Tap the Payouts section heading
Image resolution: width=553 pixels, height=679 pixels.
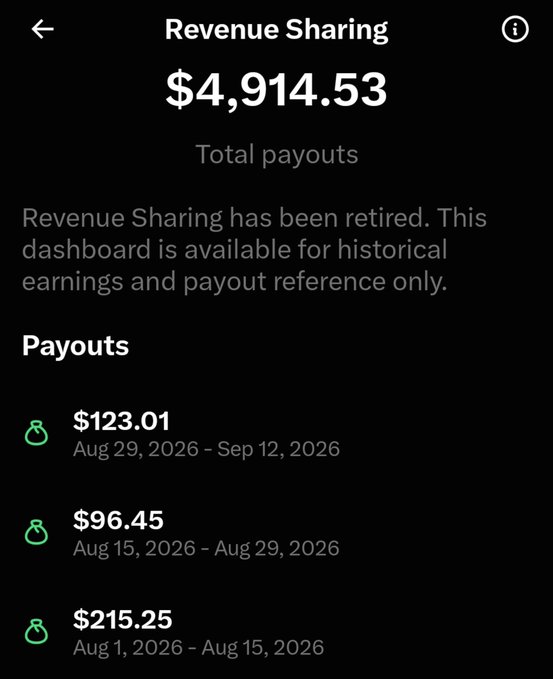click(75, 346)
